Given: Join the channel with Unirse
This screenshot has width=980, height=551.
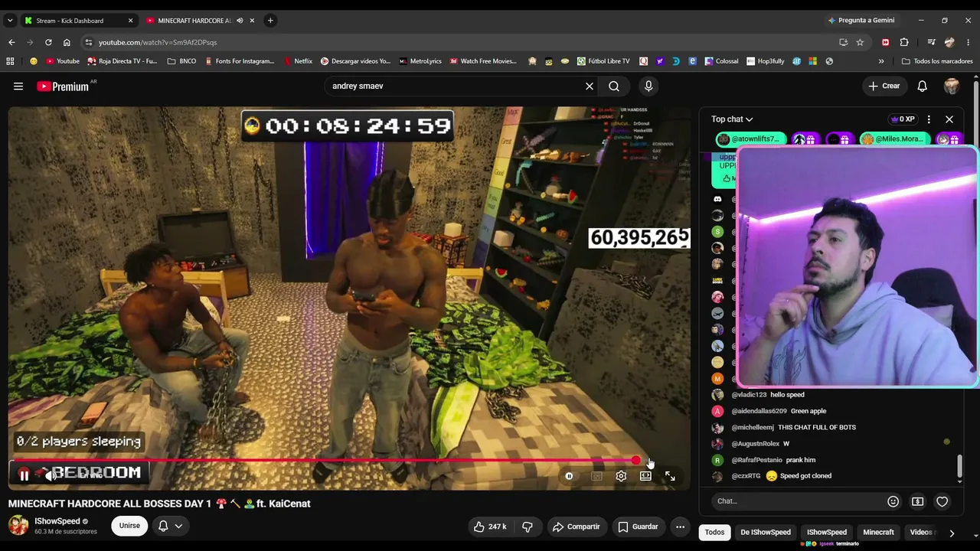Looking at the screenshot, I should [x=129, y=526].
